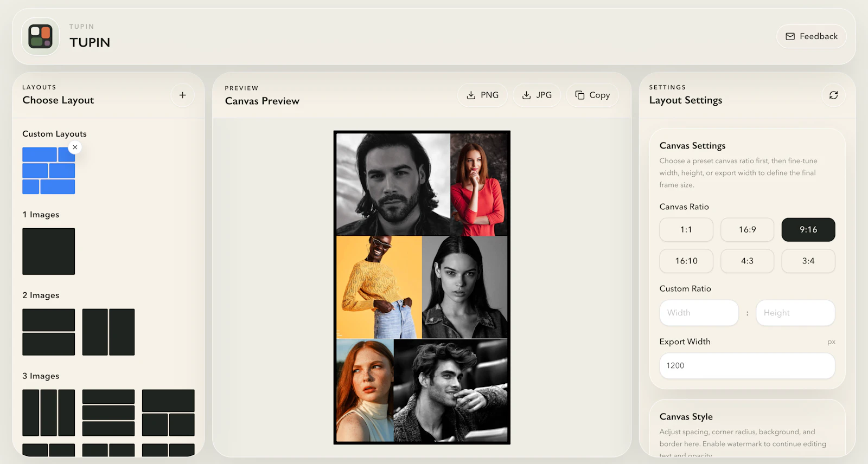868x464 pixels.
Task: Select the curly-haired man photo
Action: pyautogui.click(x=451, y=390)
